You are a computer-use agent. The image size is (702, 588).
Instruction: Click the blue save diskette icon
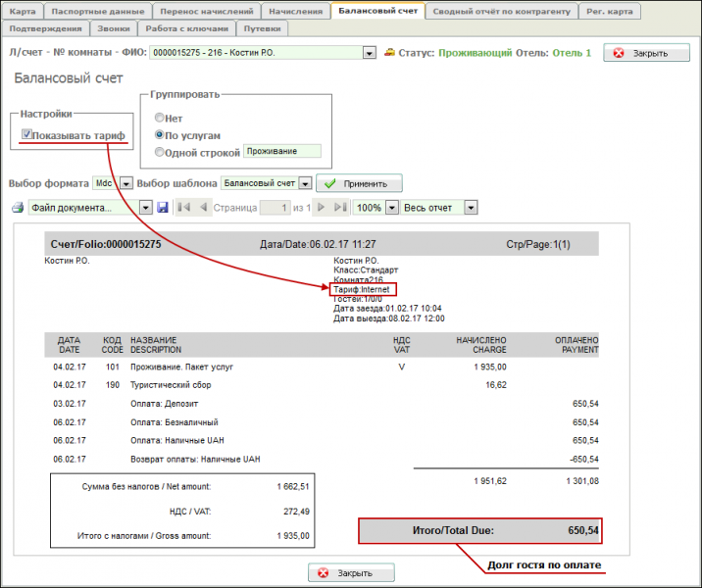point(163,208)
